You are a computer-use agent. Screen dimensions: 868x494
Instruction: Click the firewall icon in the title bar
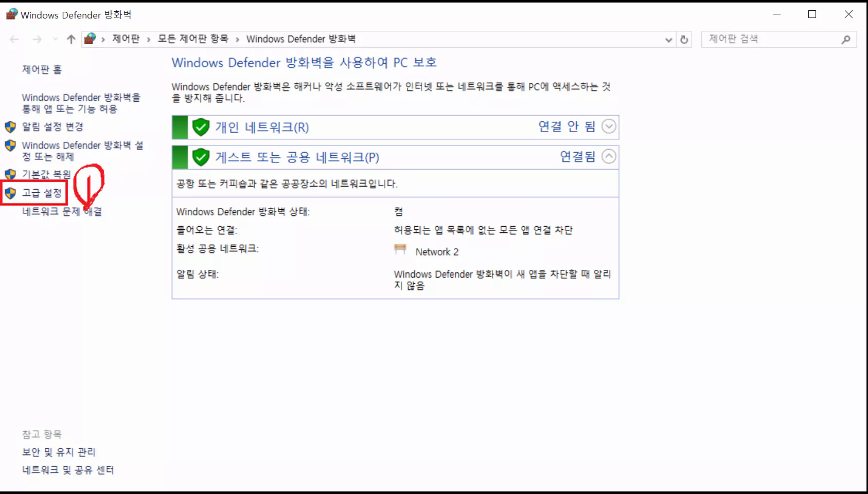coord(11,14)
